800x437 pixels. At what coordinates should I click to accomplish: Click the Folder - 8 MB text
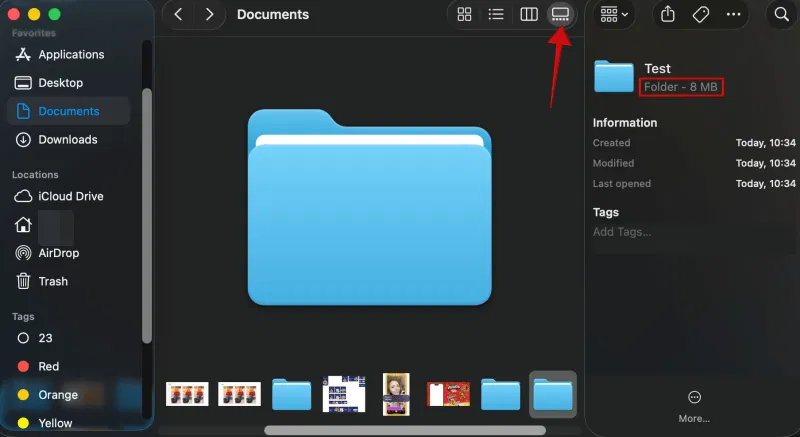681,87
